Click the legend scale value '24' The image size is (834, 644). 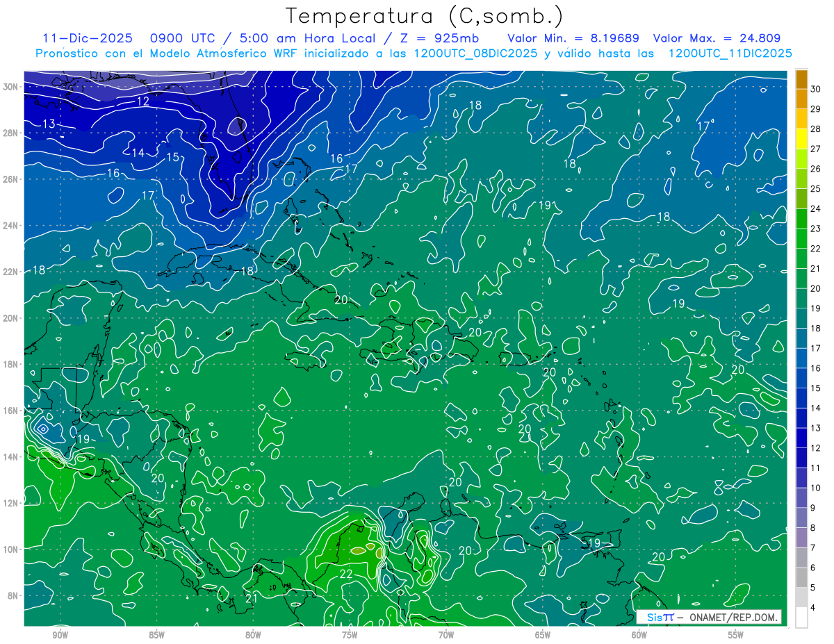[815, 208]
